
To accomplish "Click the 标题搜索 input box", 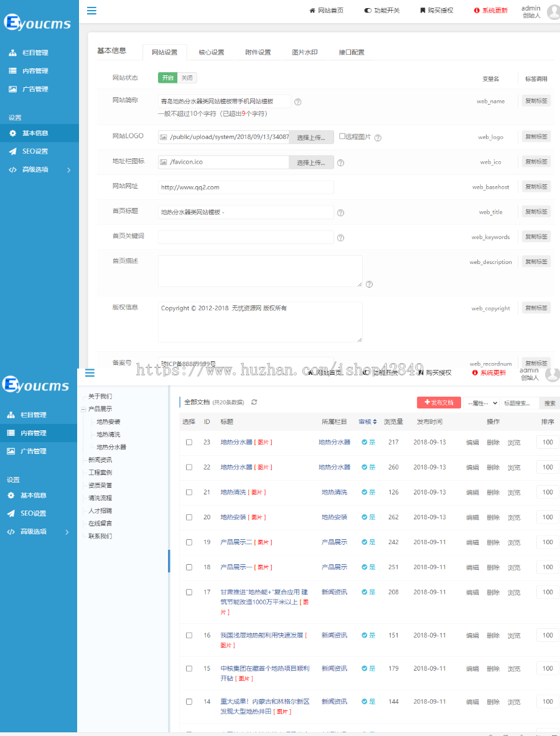I will (520, 403).
